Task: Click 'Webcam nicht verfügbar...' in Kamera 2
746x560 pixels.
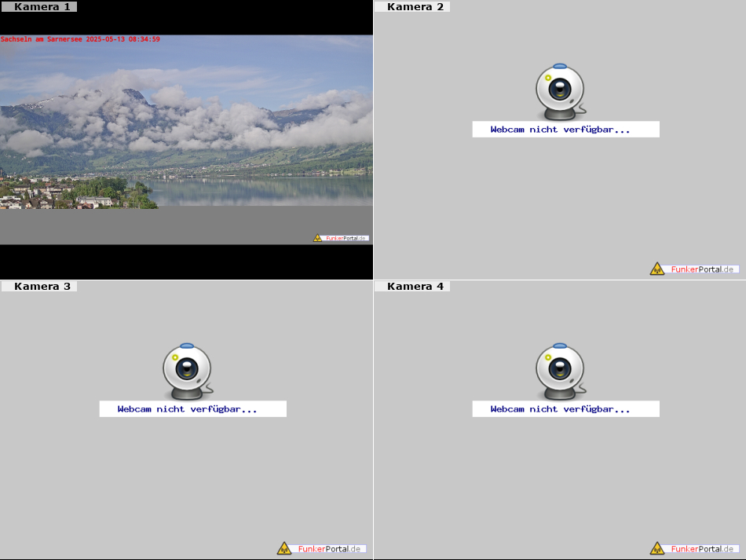Action: pos(565,130)
